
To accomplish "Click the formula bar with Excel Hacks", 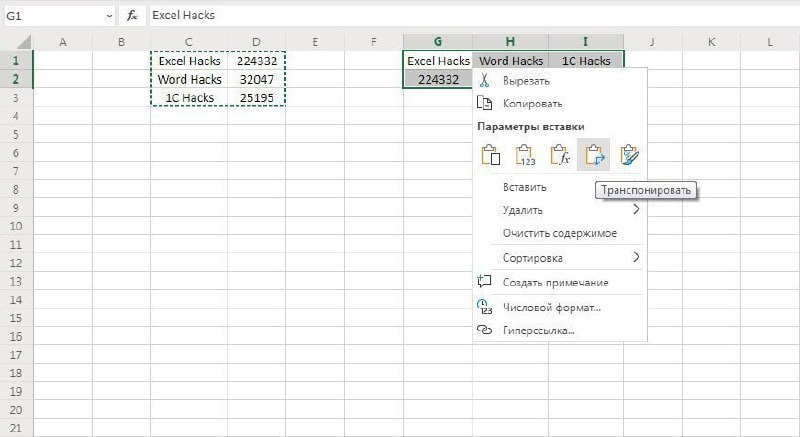I will [x=472, y=16].
